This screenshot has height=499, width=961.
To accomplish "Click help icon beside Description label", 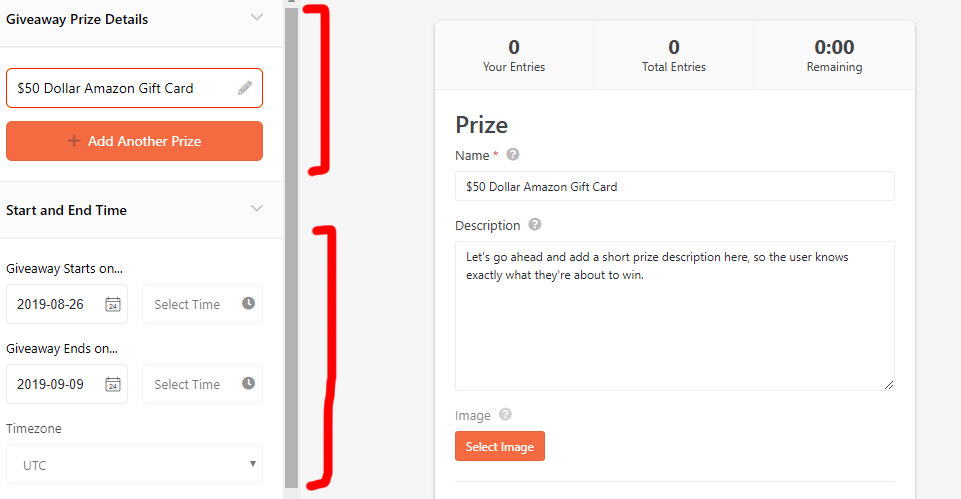I will pos(535,225).
